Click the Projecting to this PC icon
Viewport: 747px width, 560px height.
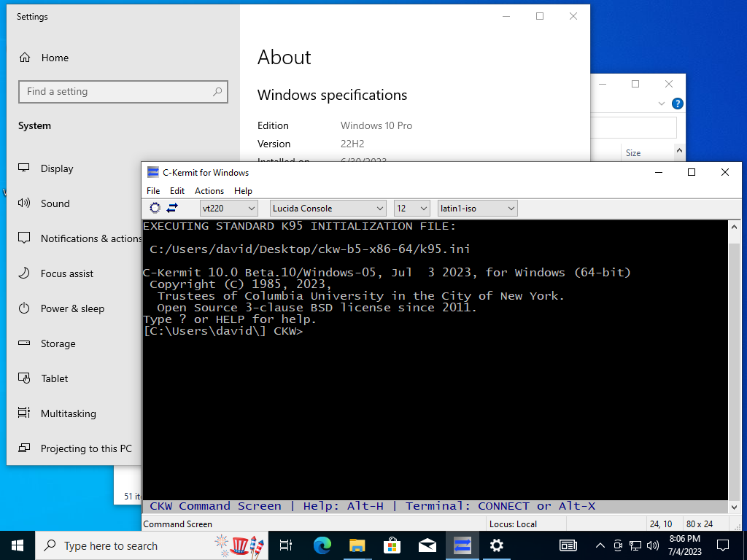(x=24, y=448)
